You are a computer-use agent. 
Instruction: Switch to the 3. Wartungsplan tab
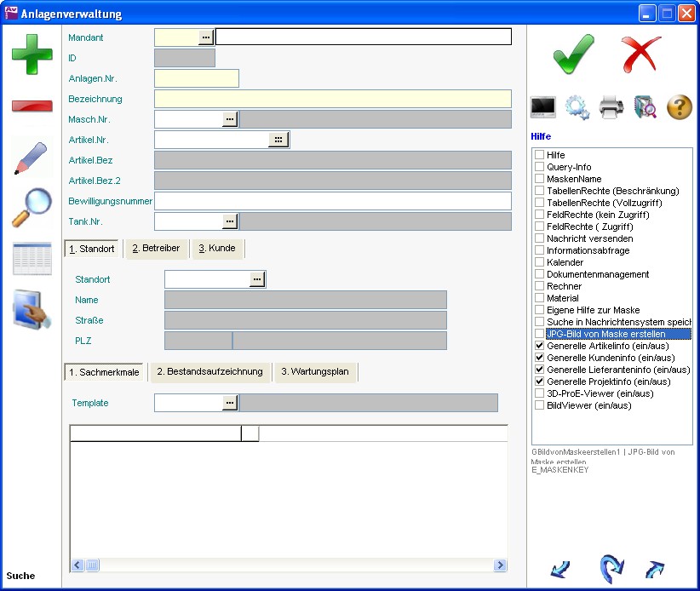315,372
